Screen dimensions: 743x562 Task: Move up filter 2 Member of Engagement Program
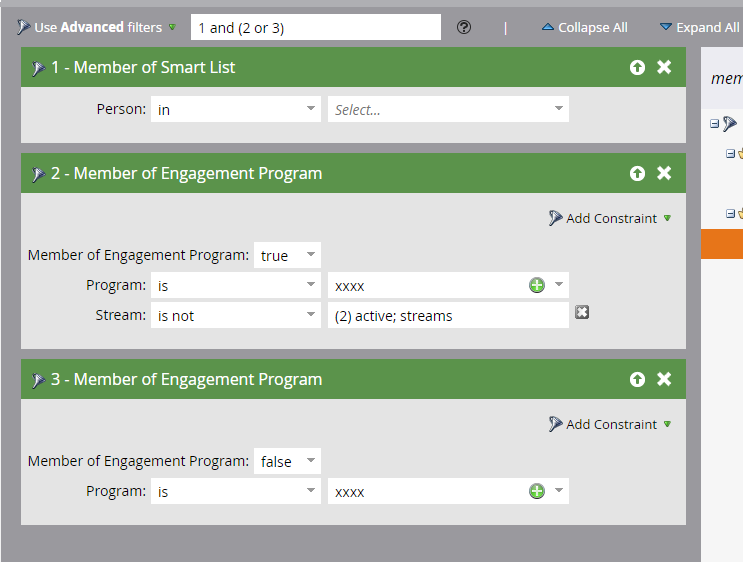tap(637, 173)
